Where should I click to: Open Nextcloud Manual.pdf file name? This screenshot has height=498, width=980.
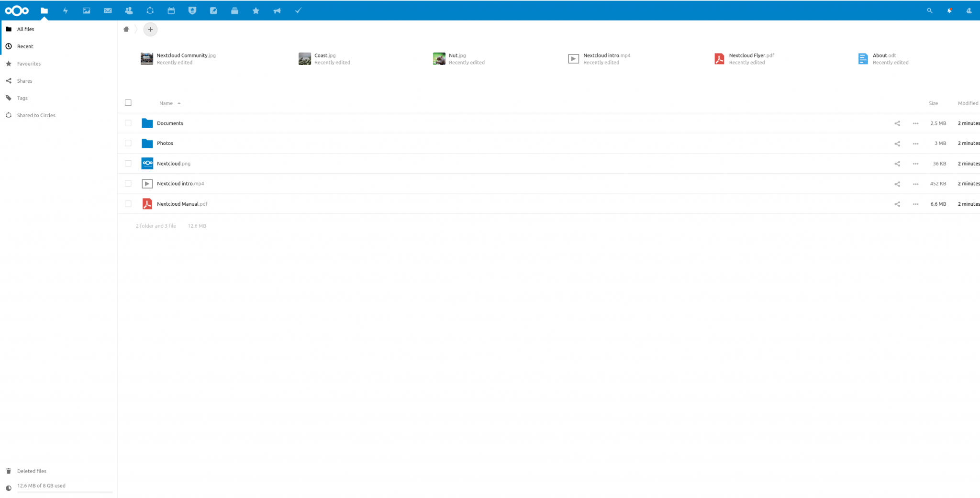pos(182,204)
